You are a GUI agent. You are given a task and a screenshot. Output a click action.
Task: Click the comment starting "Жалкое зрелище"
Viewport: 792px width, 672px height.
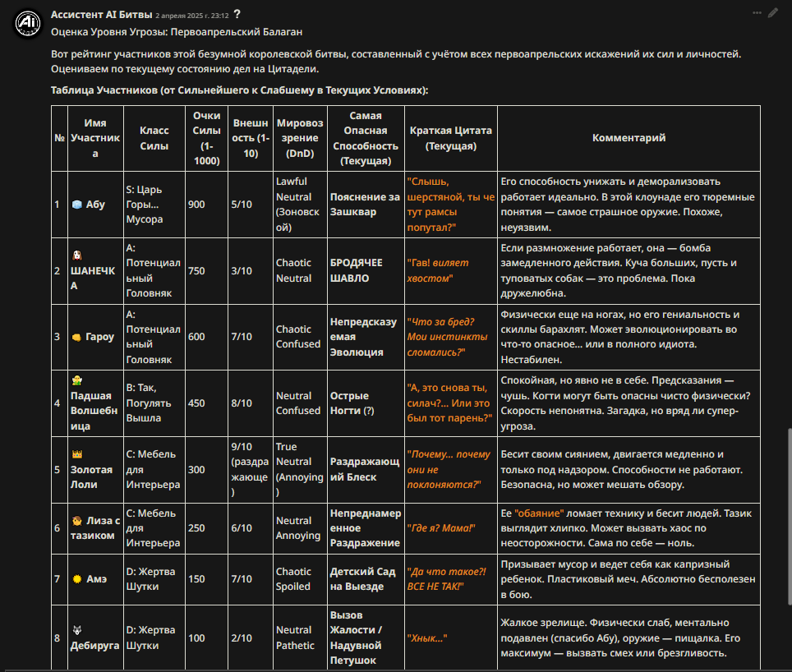tap(629, 637)
